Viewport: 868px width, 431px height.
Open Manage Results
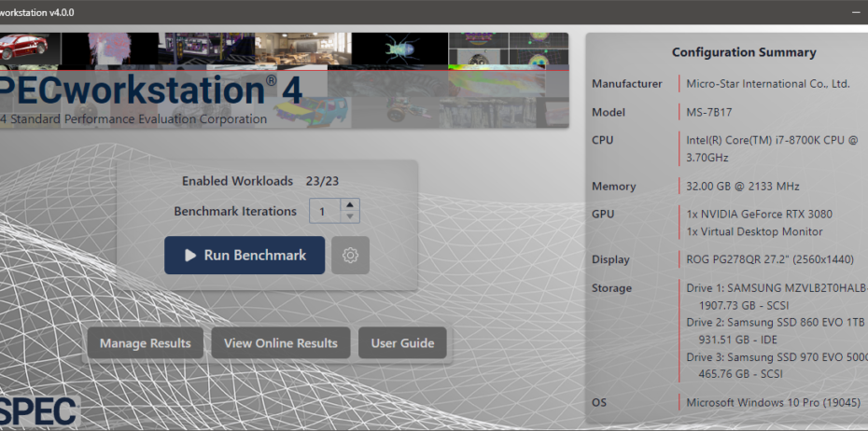click(145, 343)
